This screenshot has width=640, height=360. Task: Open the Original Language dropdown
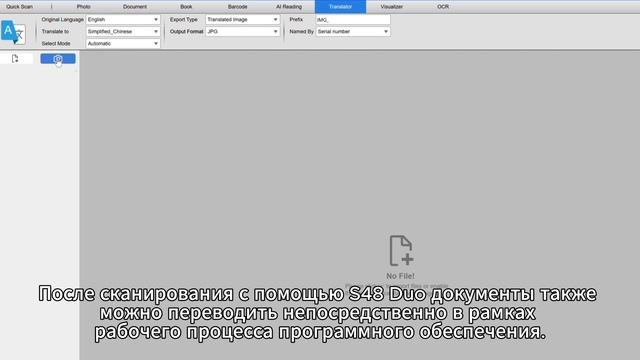123,20
